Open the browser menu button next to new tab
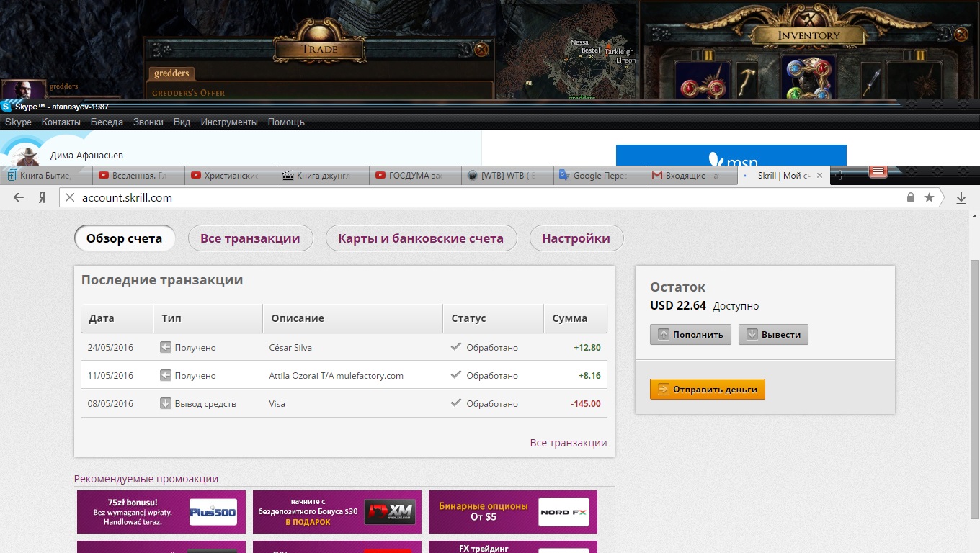The width and height of the screenshot is (980, 553). (x=878, y=171)
